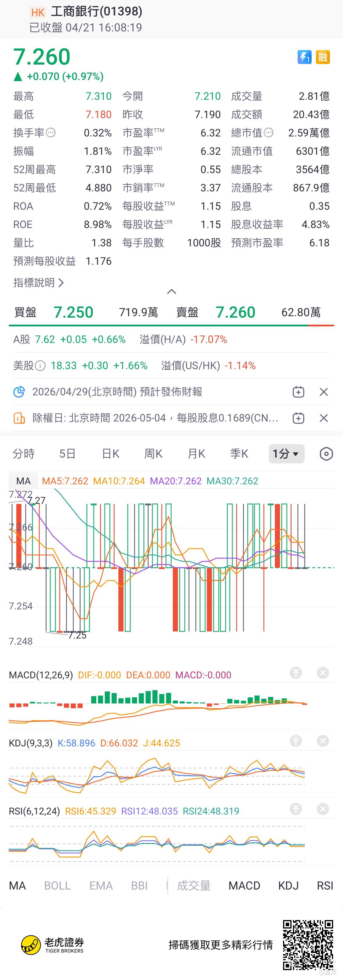343x980 pixels.
Task: Tap the 7.25 low marker on chart
Action: click(77, 635)
